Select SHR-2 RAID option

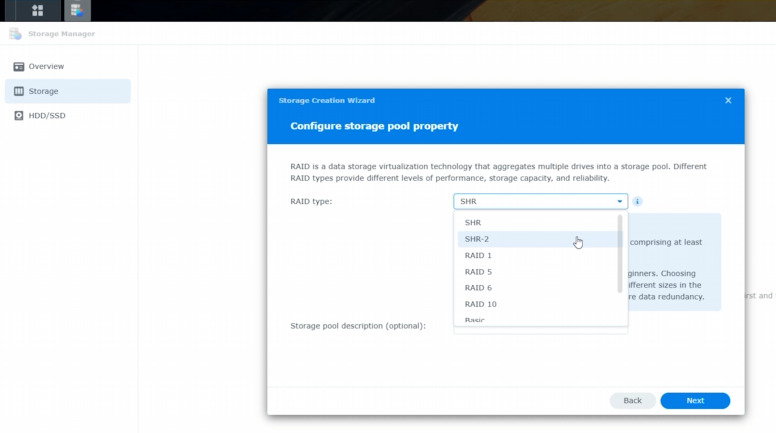[538, 239]
